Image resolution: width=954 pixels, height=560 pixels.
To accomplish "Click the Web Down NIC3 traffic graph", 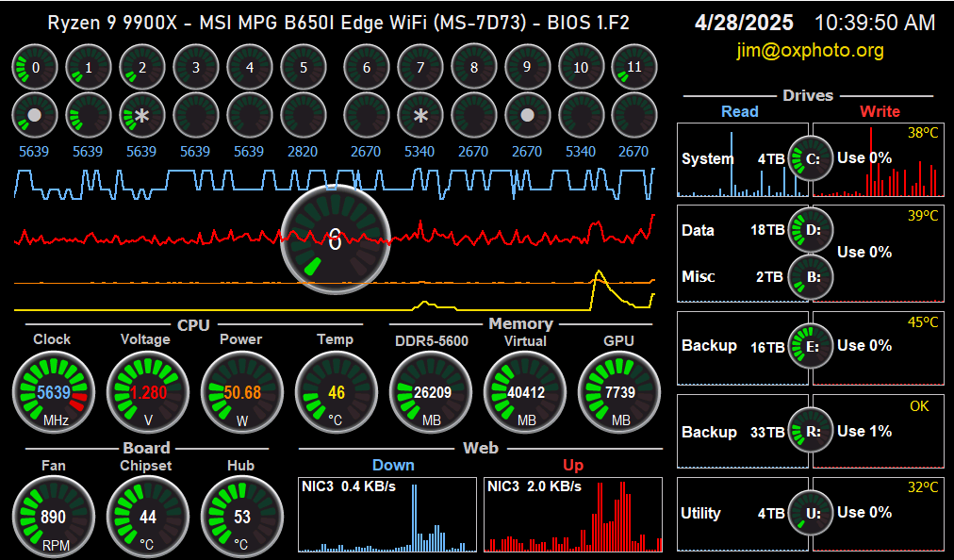I will (x=387, y=515).
